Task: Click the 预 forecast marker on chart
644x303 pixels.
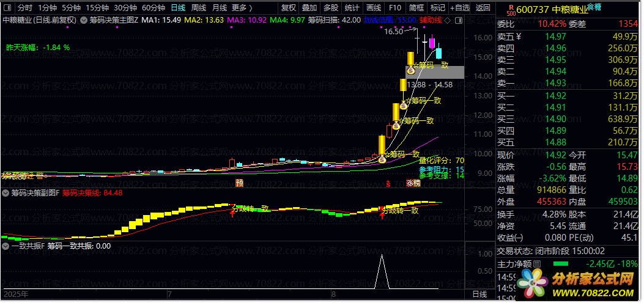Action: [239, 183]
